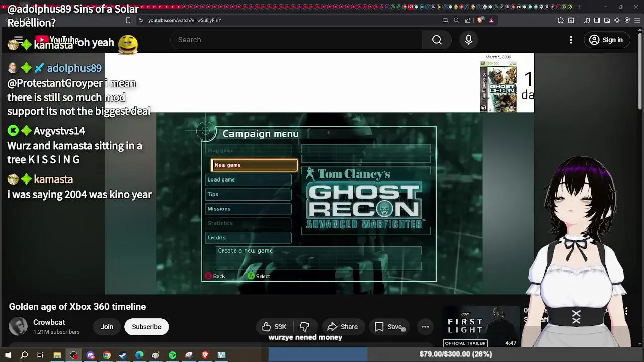Open File Explorer from the taskbar

click(57, 355)
